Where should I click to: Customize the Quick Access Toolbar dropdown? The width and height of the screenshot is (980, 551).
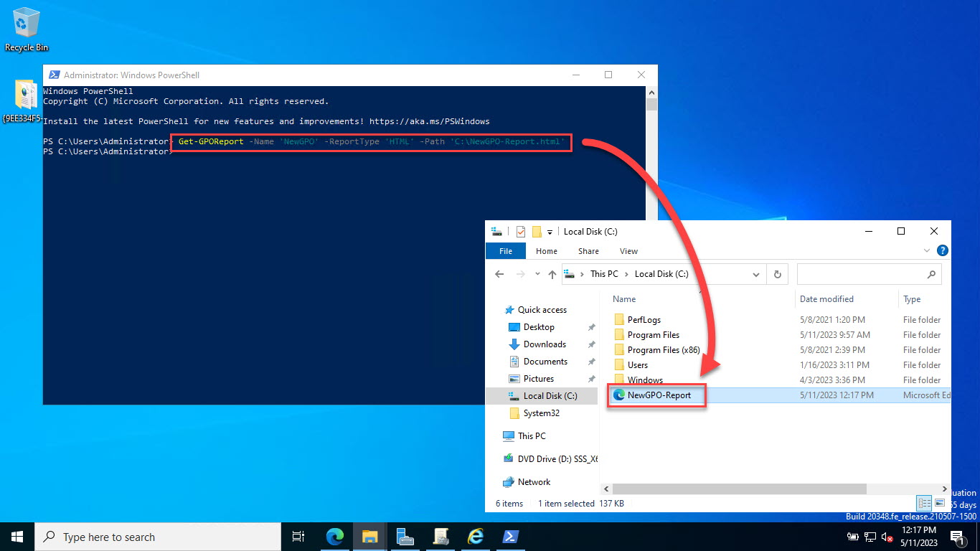tap(551, 231)
